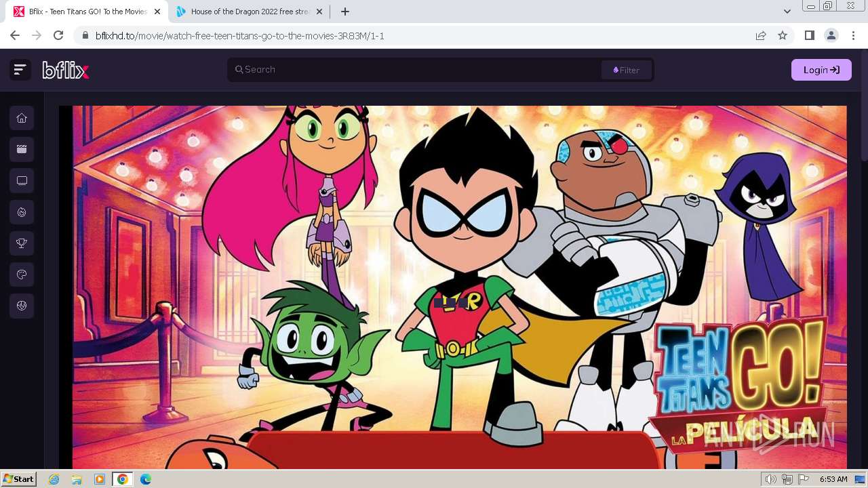Expand the tab search dropdown
The width and height of the screenshot is (868, 488).
[x=787, y=12]
